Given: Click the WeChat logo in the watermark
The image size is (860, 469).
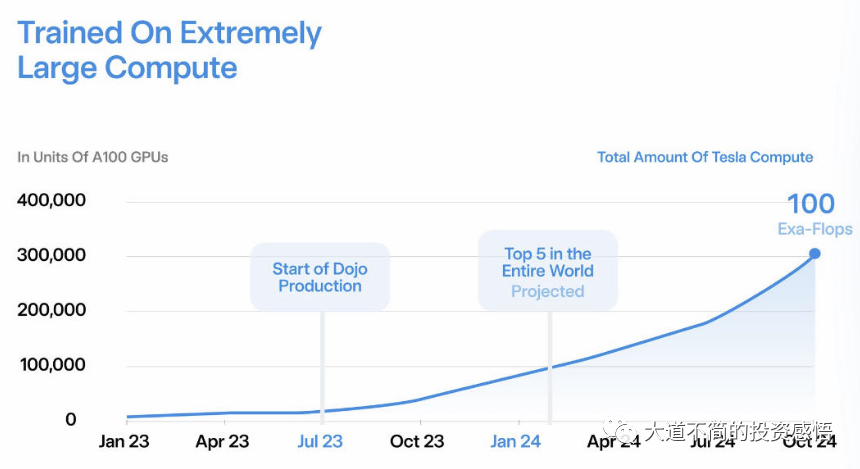Looking at the screenshot, I should 627,431.
